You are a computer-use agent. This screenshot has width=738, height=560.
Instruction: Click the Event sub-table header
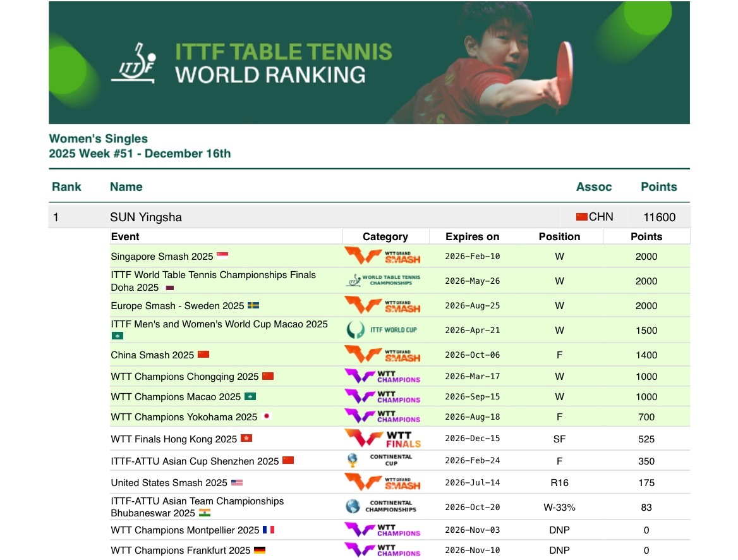point(125,236)
